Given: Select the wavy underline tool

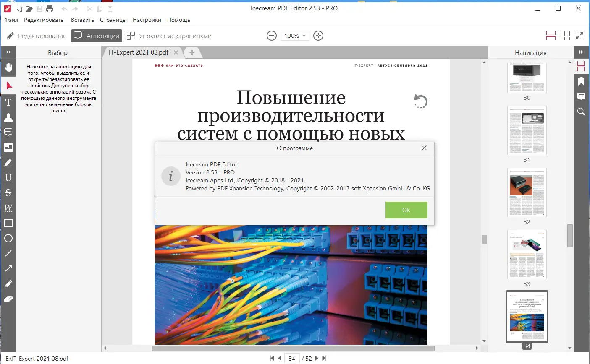Looking at the screenshot, I should [x=8, y=208].
